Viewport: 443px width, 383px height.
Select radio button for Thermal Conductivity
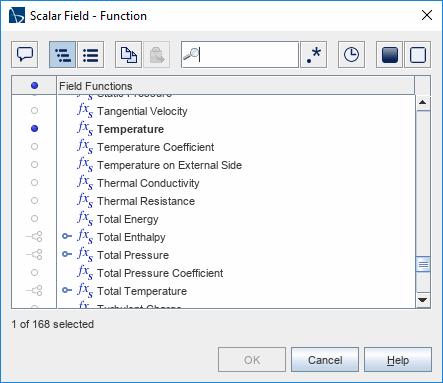pyautogui.click(x=34, y=183)
